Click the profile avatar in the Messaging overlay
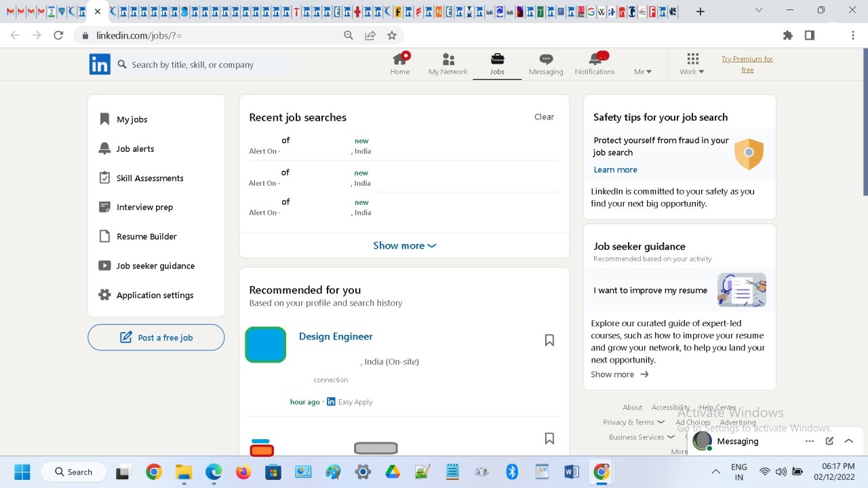Viewport: 868px width, 488px height. pos(702,441)
